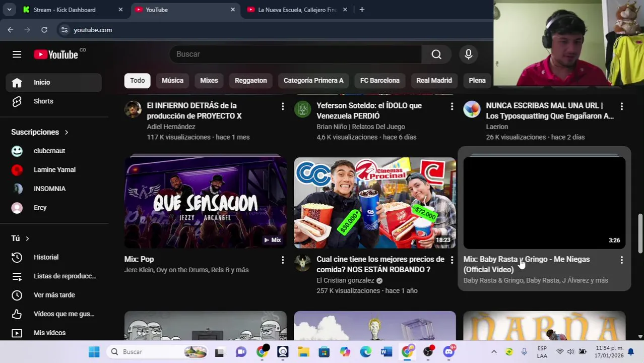Open options for PROYECTO X video
The height and width of the screenshot is (363, 644).
(x=283, y=106)
